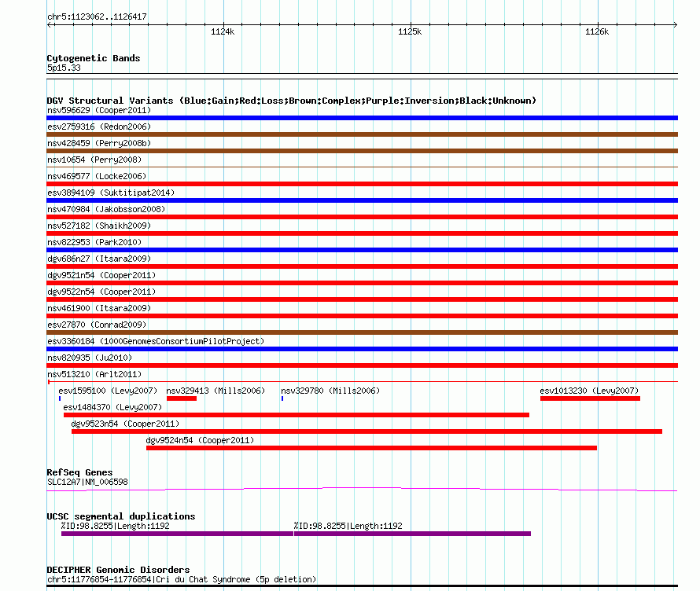
Task: Click the esv2759316 (Redon2006) label
Action: (99, 127)
